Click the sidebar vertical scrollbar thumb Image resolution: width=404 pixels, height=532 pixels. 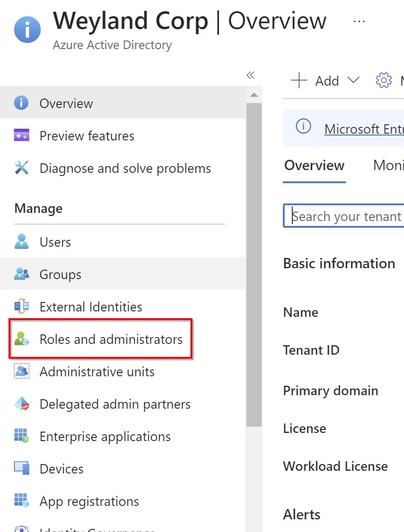tap(254, 265)
